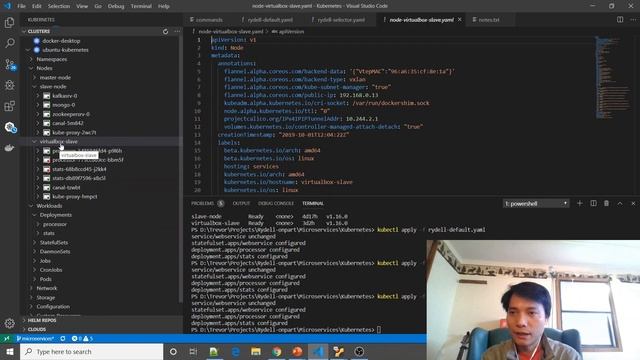
Task: Collapse the ubuntu-kubernetes cluster
Action: point(28,50)
